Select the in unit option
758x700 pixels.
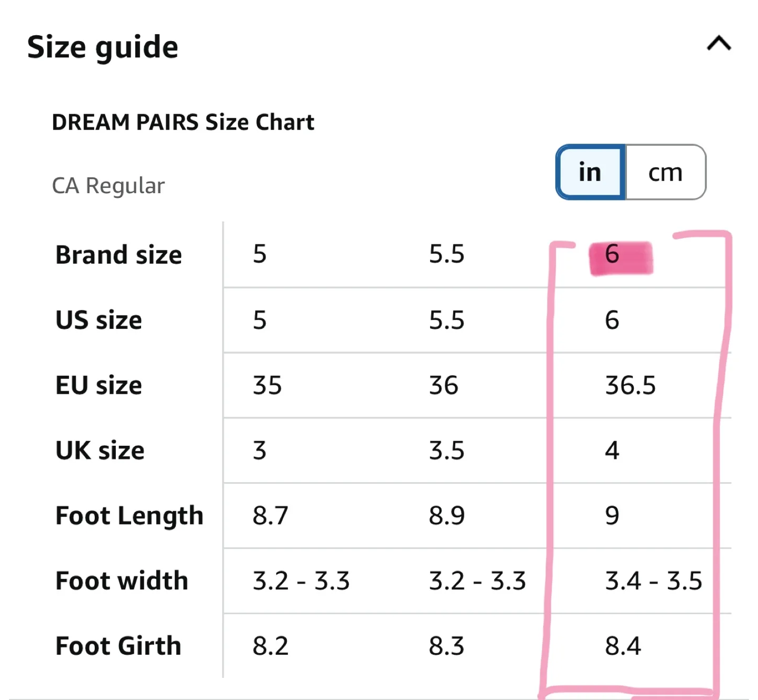(590, 172)
